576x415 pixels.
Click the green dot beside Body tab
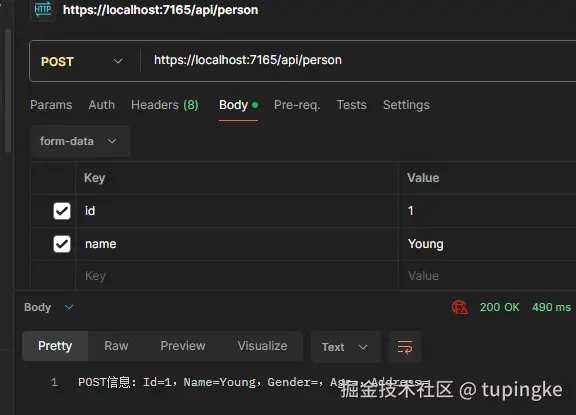(255, 105)
